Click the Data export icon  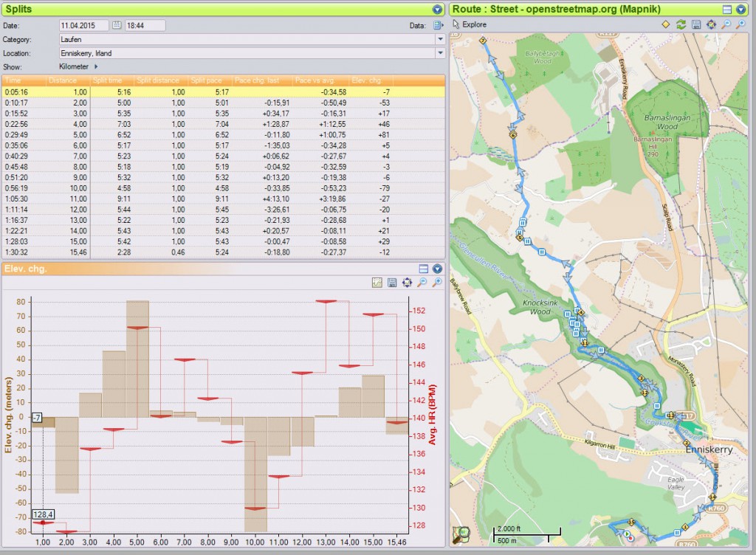coord(439,25)
